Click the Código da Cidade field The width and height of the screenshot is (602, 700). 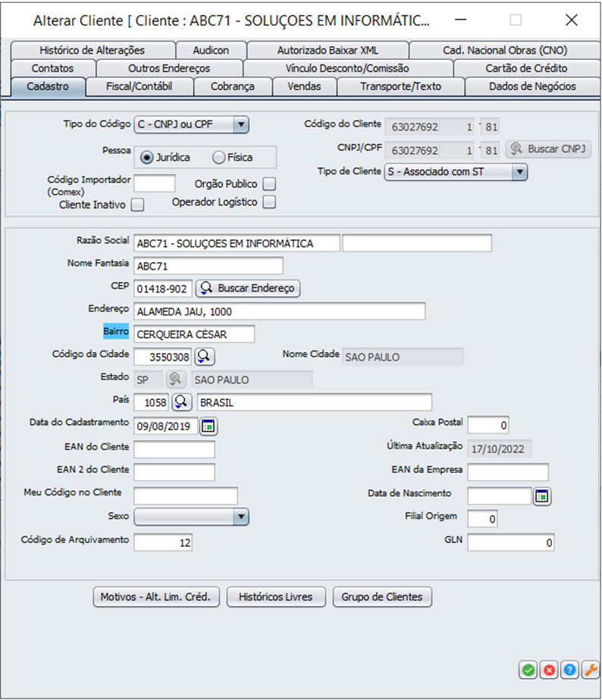tap(163, 357)
